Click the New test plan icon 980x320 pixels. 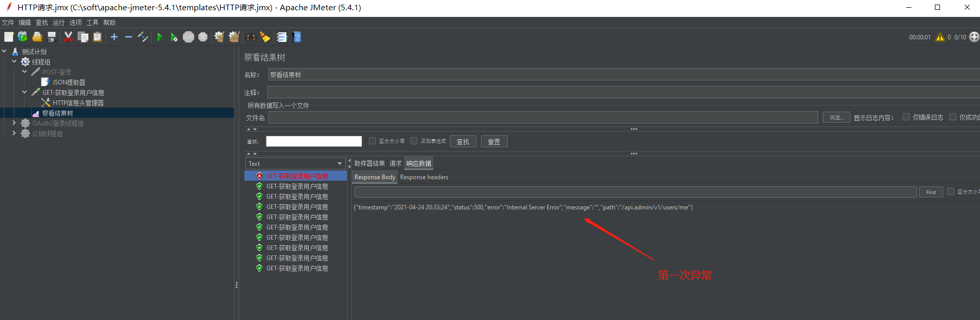tap(9, 37)
